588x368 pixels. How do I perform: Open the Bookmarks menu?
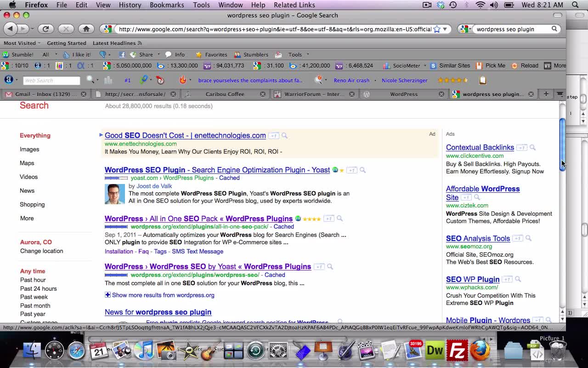coord(167,5)
